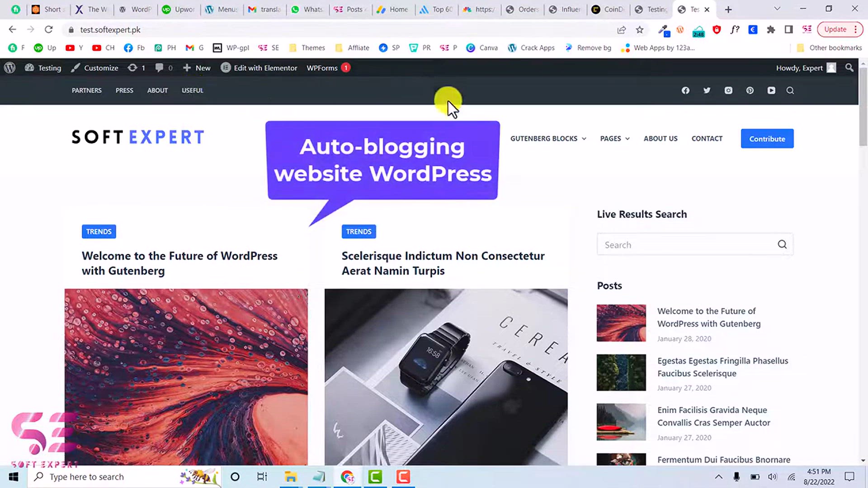Open the Testing site dashboard link
Viewport: 868px width, 488px height.
coord(43,68)
